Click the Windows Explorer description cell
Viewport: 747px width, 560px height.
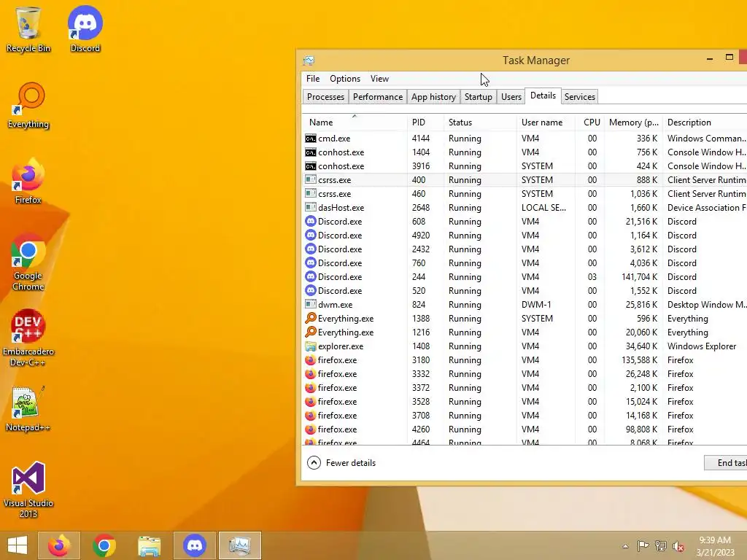701,346
